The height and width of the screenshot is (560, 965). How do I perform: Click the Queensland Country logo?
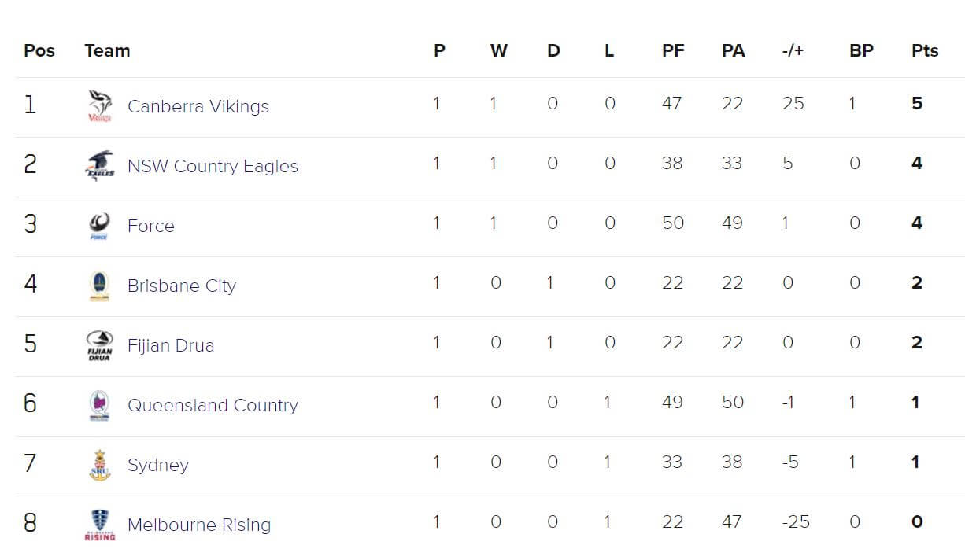100,405
